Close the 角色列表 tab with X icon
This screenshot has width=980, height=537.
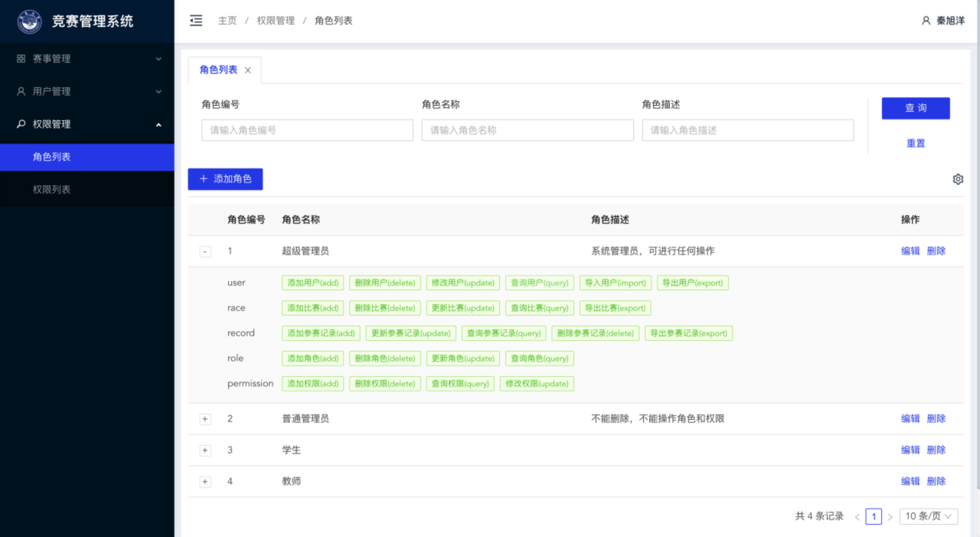(248, 70)
